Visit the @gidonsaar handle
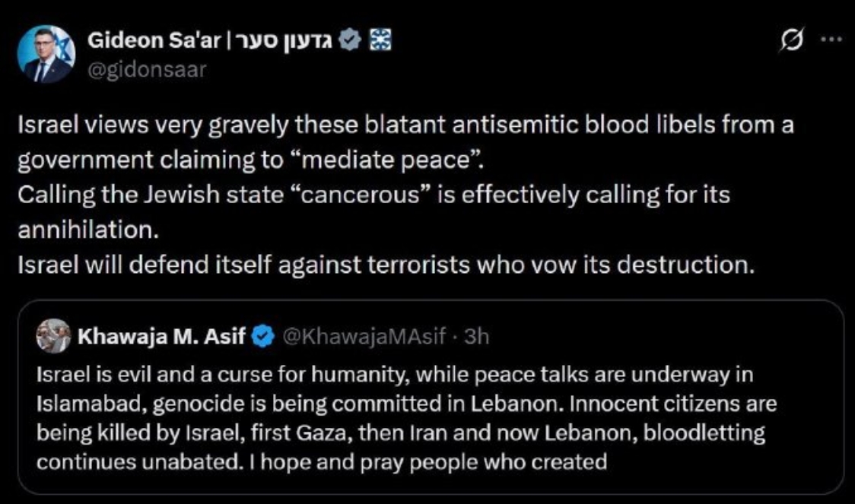The width and height of the screenshot is (855, 504). click(x=147, y=69)
